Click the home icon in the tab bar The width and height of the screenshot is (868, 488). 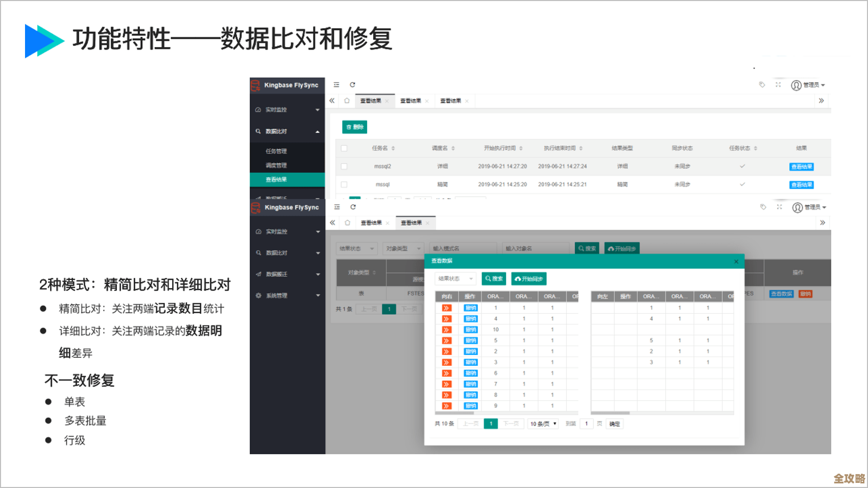[348, 101]
